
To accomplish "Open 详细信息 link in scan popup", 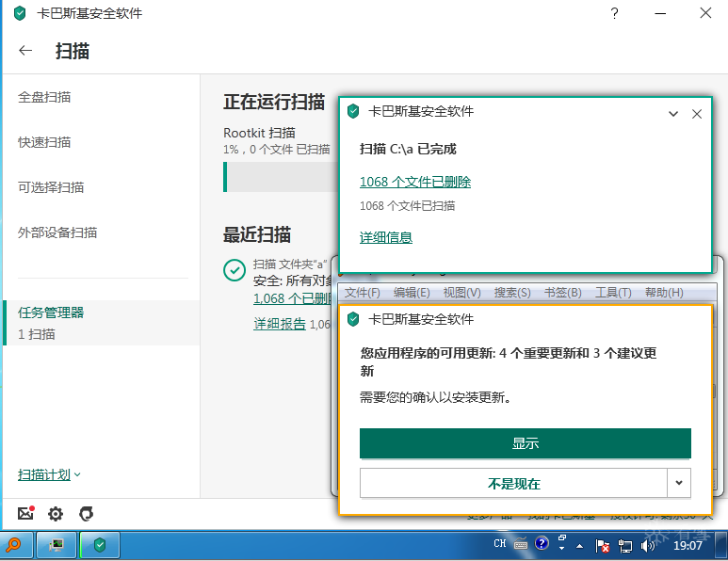I will click(x=386, y=237).
